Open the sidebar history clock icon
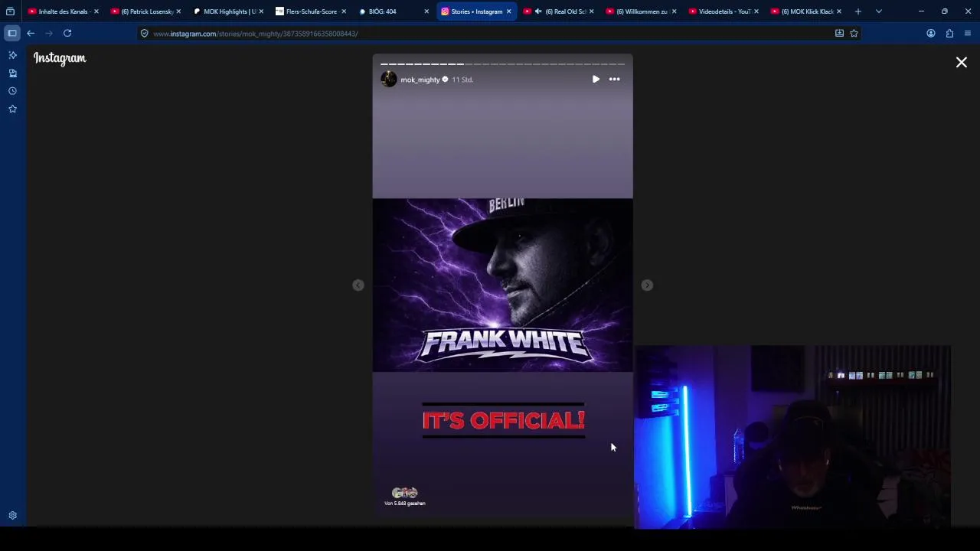 point(12,91)
